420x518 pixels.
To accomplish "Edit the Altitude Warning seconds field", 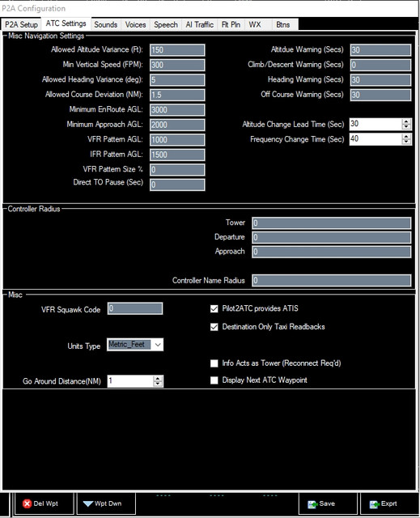I will click(380, 50).
